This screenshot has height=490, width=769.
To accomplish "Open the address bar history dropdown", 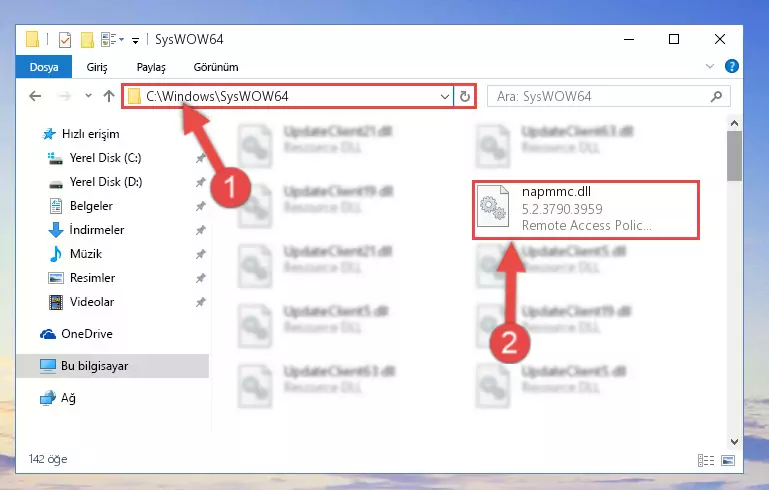I will [x=445, y=97].
